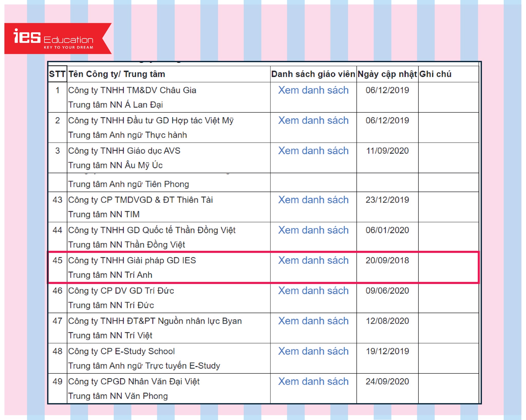Click row number 49
Screen dimensions: 526x420
[58, 382]
